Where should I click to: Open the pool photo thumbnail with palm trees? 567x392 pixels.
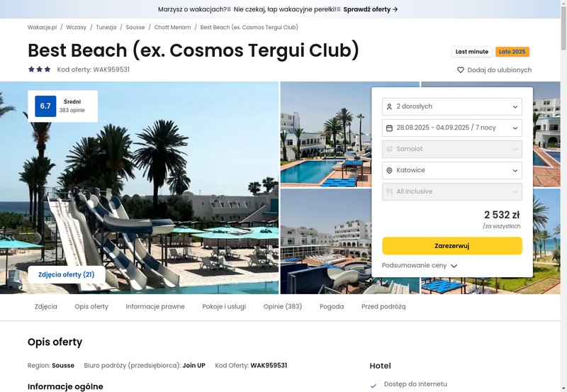[326, 135]
